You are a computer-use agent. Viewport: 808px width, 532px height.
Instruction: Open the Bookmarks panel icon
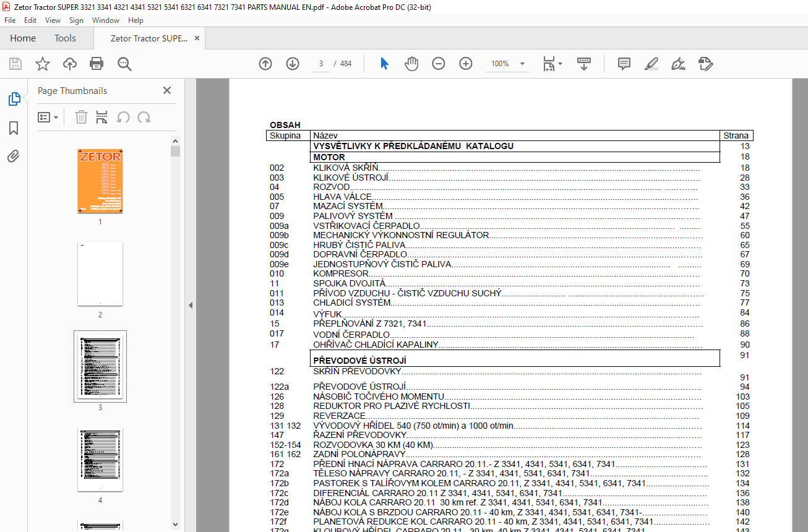pyautogui.click(x=14, y=128)
